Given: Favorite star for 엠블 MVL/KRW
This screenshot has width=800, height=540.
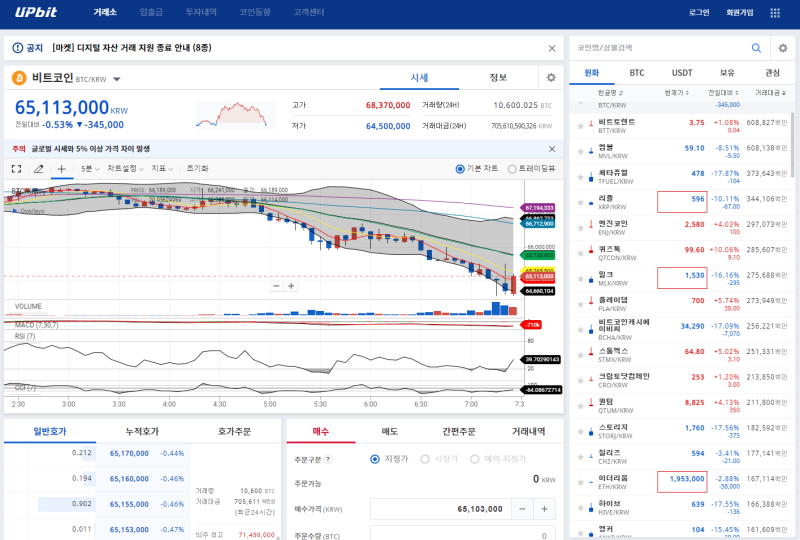Looking at the screenshot, I should coord(580,152).
